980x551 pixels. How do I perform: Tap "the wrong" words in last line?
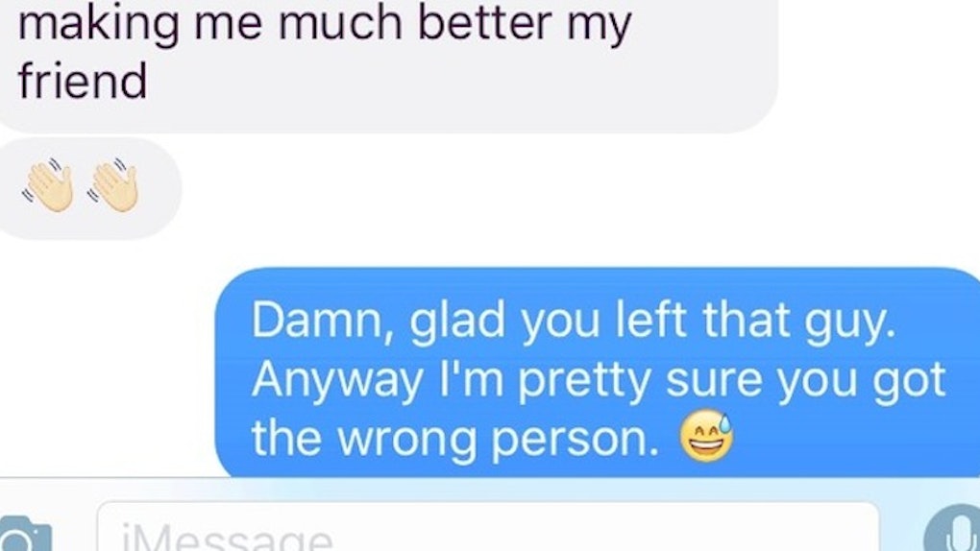point(365,440)
